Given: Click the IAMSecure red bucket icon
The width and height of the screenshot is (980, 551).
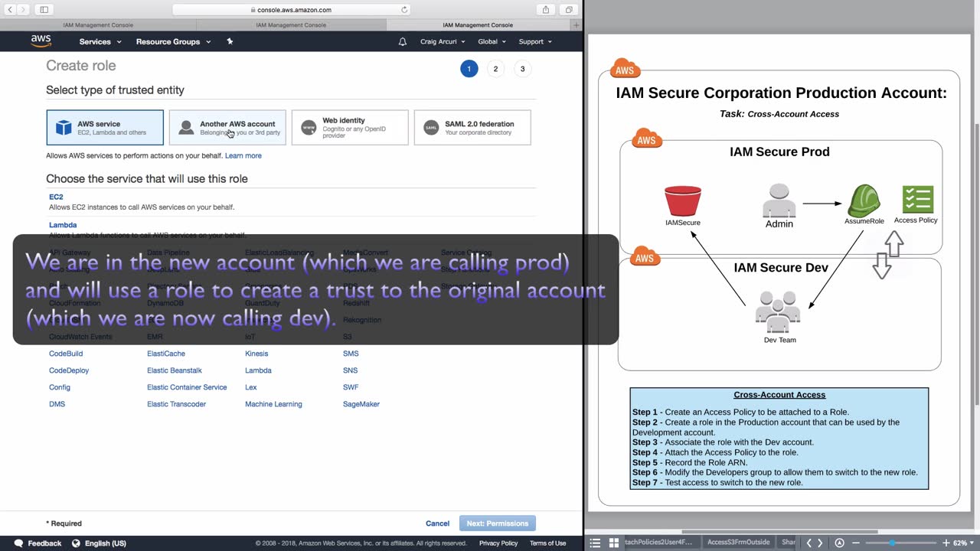Looking at the screenshot, I should (683, 201).
